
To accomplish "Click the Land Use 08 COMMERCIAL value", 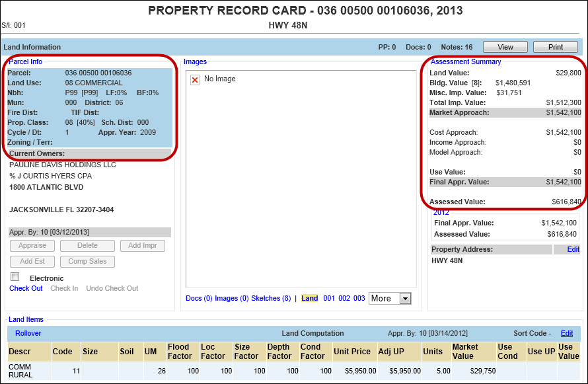I will tap(94, 83).
